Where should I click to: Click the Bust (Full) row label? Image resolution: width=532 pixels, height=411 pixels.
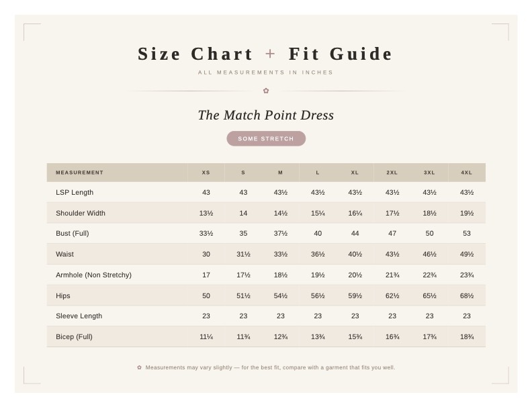73,233
